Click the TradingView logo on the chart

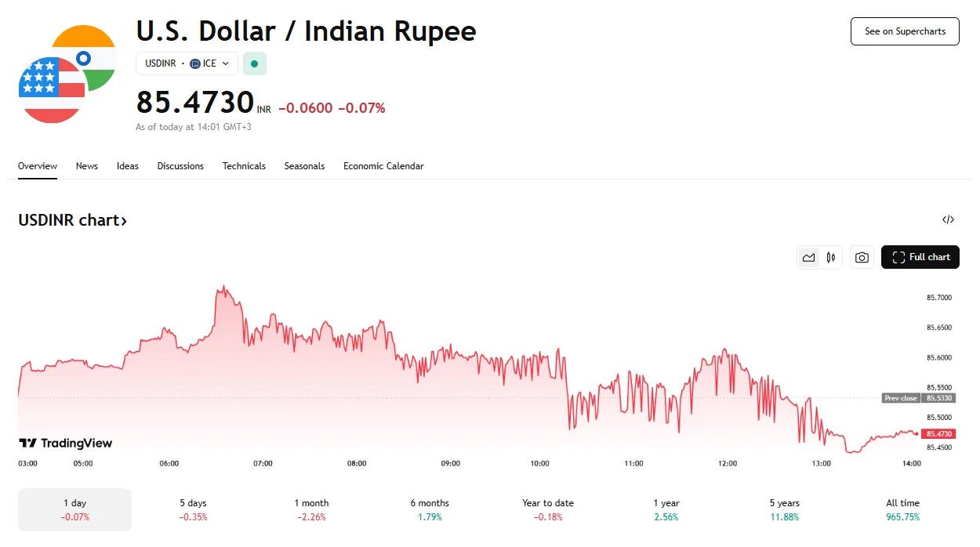pyautogui.click(x=66, y=444)
